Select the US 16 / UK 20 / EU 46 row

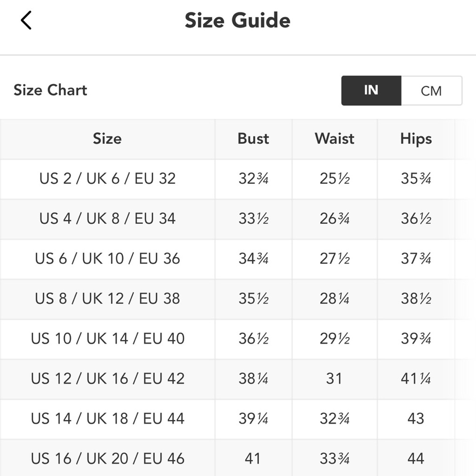pos(238,458)
